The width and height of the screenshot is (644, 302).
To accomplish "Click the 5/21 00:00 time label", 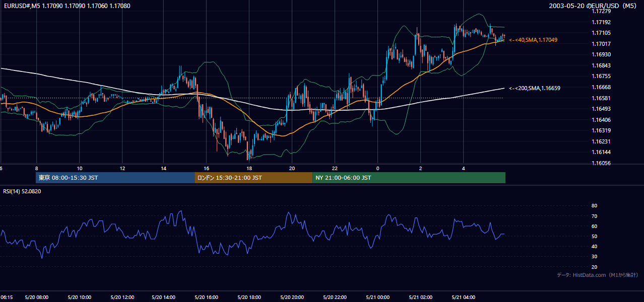I will 378,297.
